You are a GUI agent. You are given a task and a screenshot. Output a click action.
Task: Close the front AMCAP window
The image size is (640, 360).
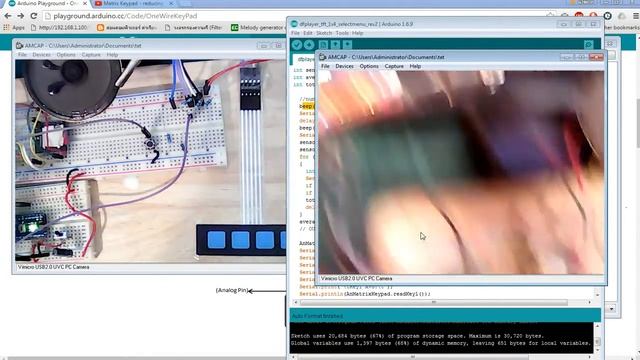coord(596,57)
